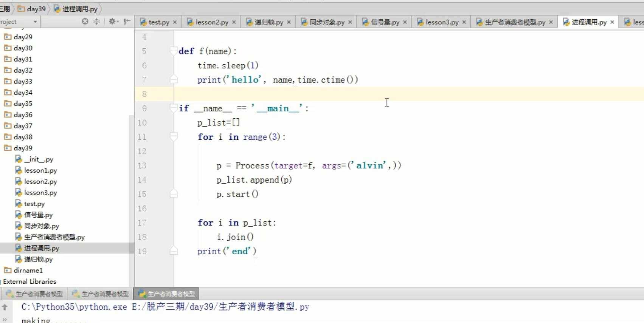Image resolution: width=644 pixels, height=323 pixels.
Task: Switch to 同步对象.py editor tab
Action: tap(327, 22)
